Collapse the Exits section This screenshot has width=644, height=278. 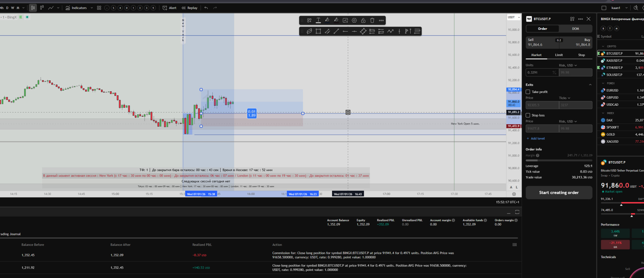point(590,85)
